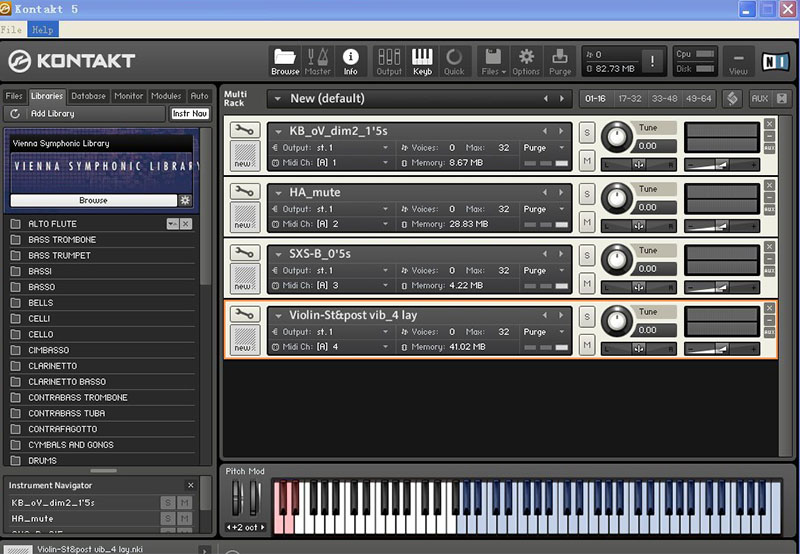Toggle the Browse panel icon
Screen dimensions: 800x554
[x=285, y=62]
